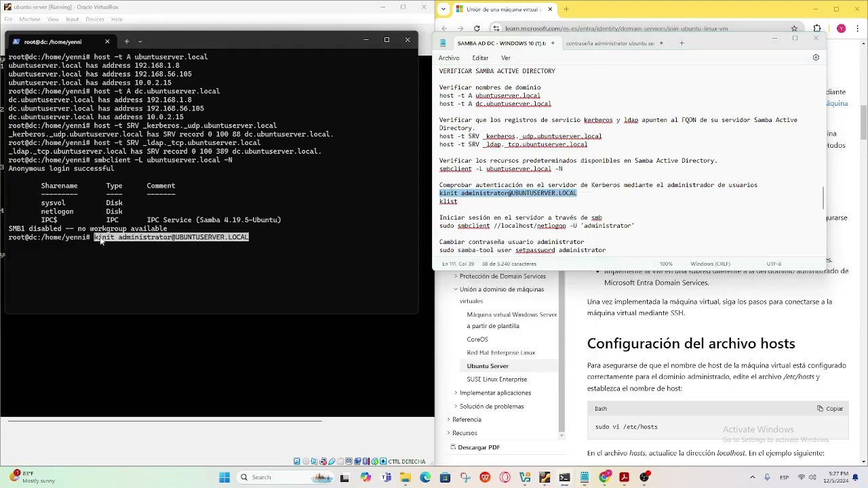Click the Chrome reload page icon
Image resolution: width=868 pixels, height=488 pixels.
[477, 28]
